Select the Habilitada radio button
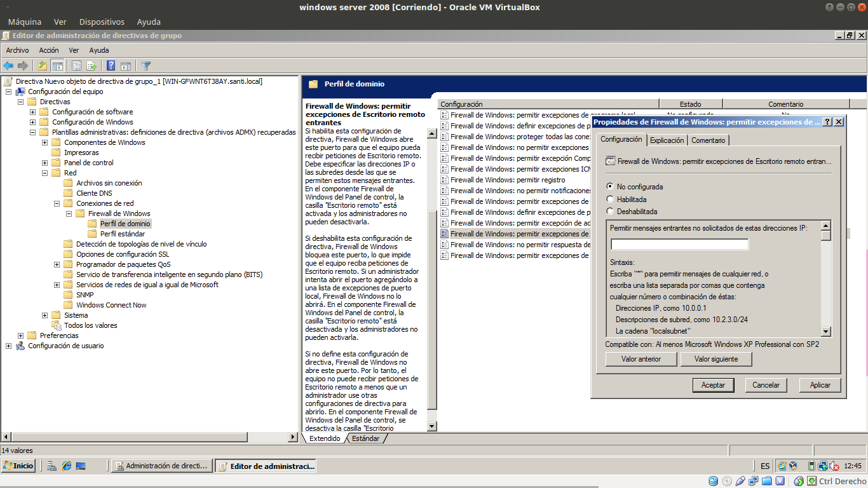Screen dimensions: 868x488 point(610,199)
